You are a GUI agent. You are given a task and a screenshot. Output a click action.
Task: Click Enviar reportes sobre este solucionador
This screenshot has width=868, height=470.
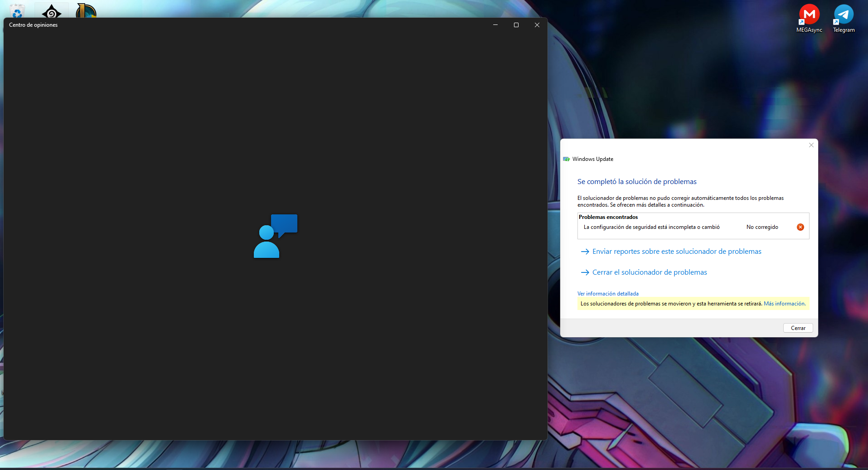[x=671, y=252]
